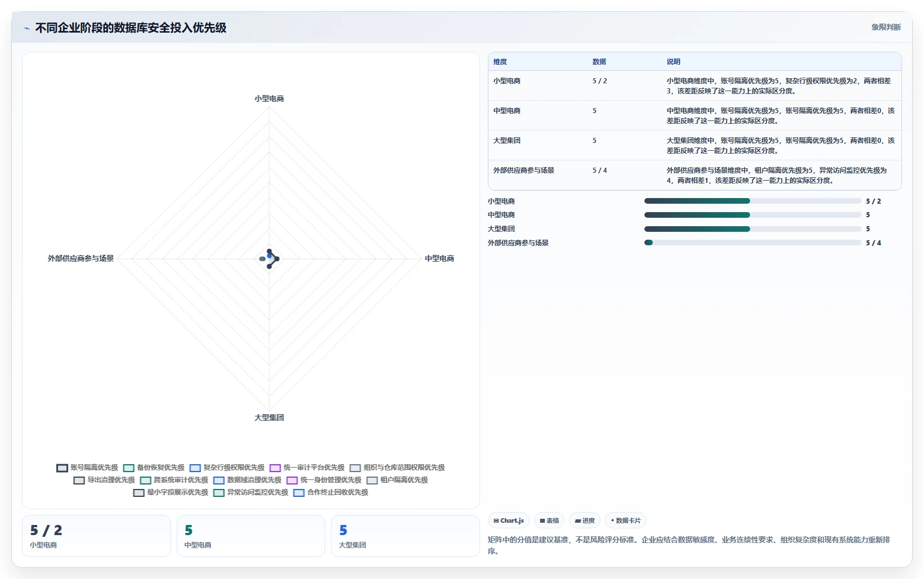
Task: Click the 5 / 4 value in the table
Action: click(599, 170)
